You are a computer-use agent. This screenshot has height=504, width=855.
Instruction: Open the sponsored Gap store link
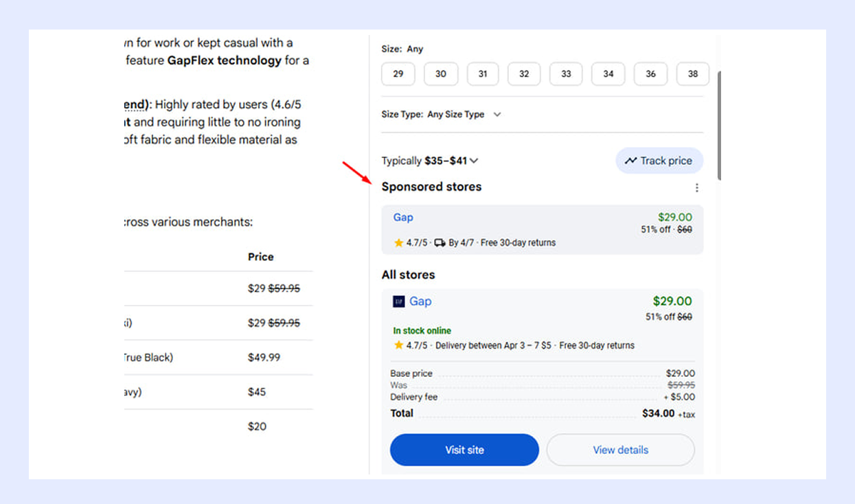[x=403, y=218]
